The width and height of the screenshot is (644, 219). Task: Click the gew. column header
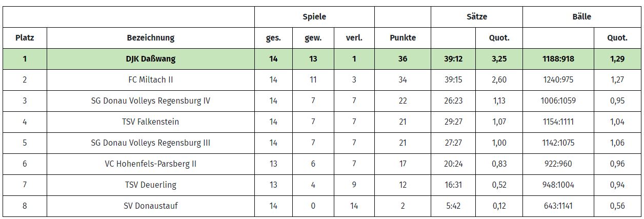313,37
